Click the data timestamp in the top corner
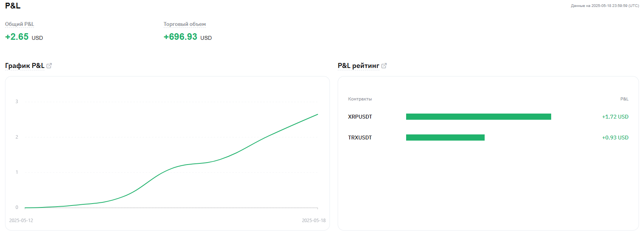Screen dimensions: 644x236 (605, 6)
